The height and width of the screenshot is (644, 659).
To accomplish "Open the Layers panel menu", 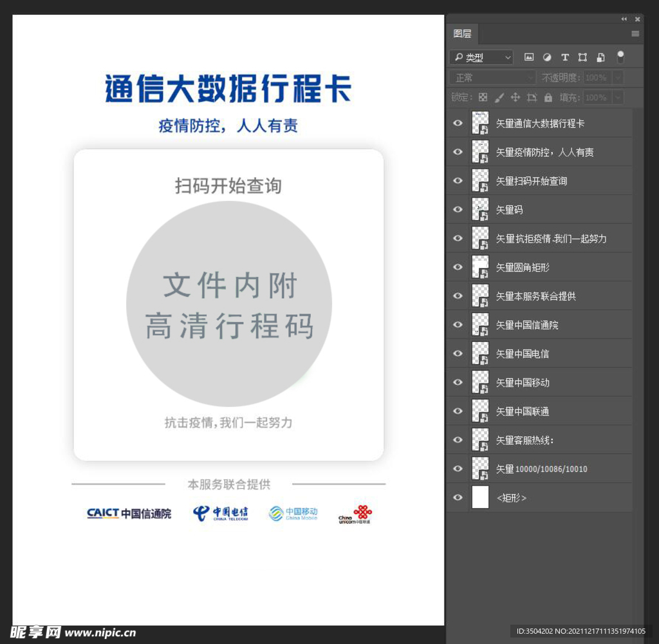I will (x=635, y=33).
